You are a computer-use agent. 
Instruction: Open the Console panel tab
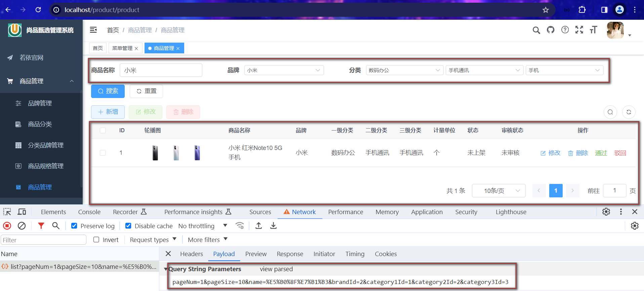(89, 212)
